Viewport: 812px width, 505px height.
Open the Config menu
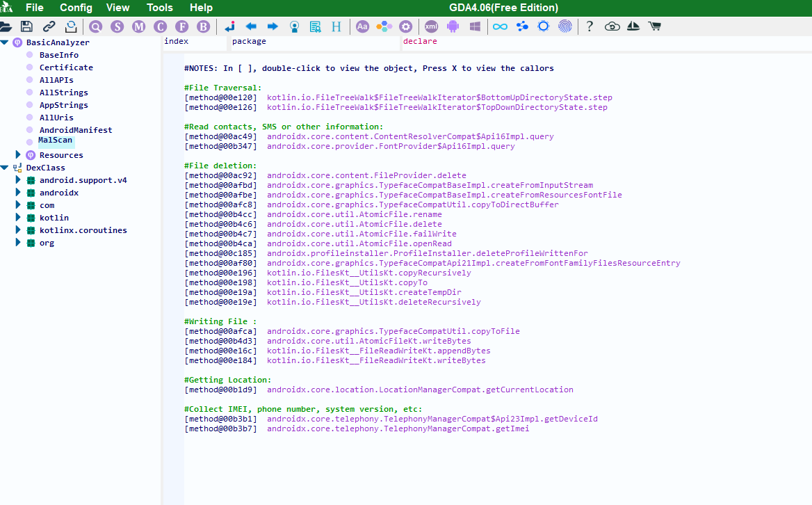[x=76, y=8]
